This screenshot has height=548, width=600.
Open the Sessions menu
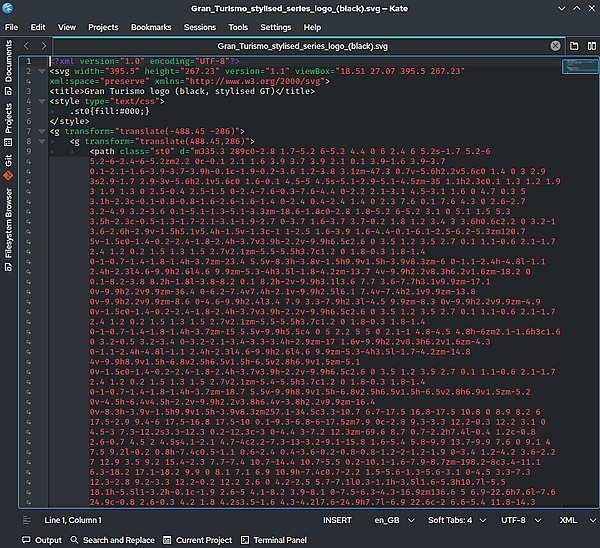point(200,27)
